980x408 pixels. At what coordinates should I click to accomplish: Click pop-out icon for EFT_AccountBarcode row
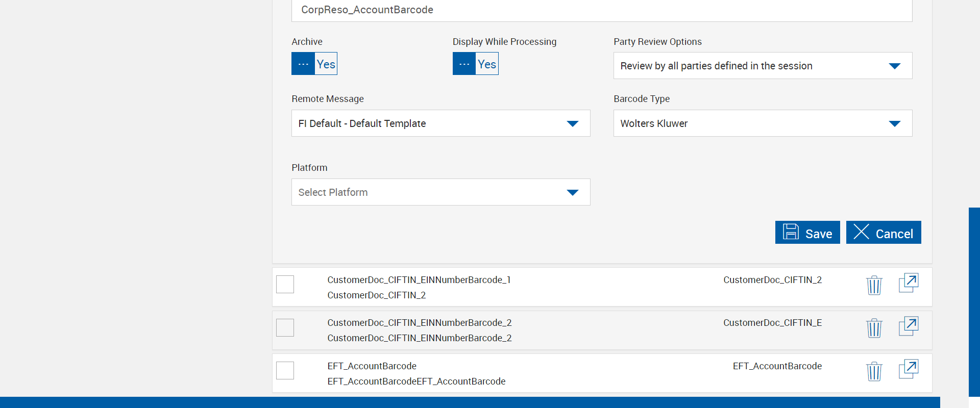click(908, 369)
